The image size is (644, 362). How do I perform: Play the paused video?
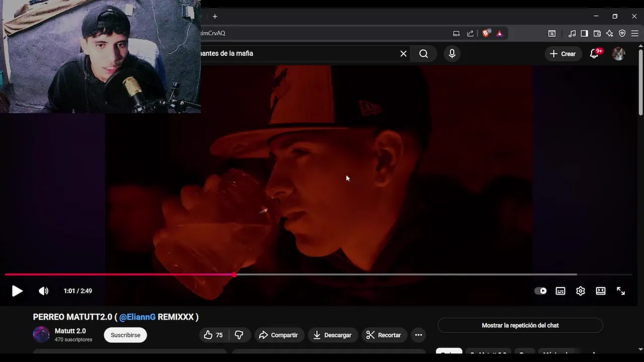[17, 291]
